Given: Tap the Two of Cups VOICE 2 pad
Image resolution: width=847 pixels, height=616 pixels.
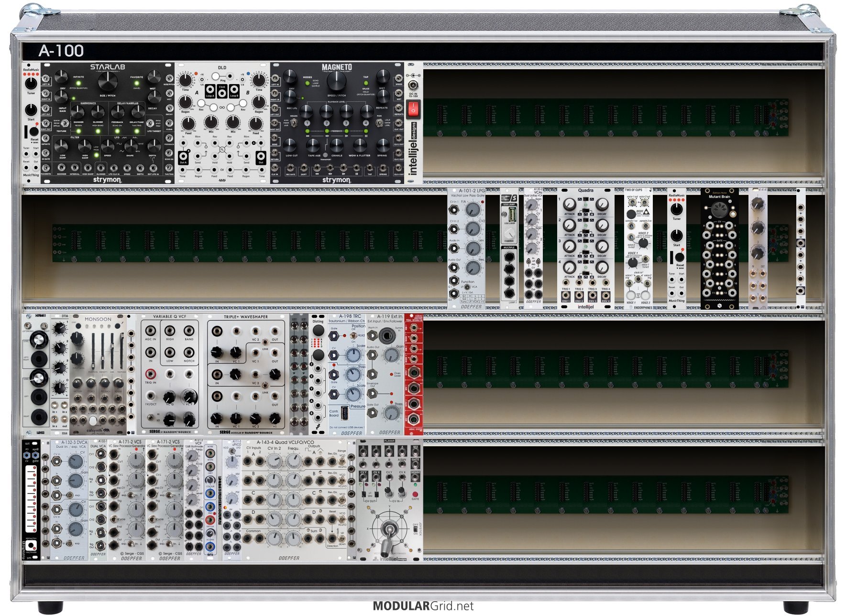Looking at the screenshot, I should tap(646, 294).
